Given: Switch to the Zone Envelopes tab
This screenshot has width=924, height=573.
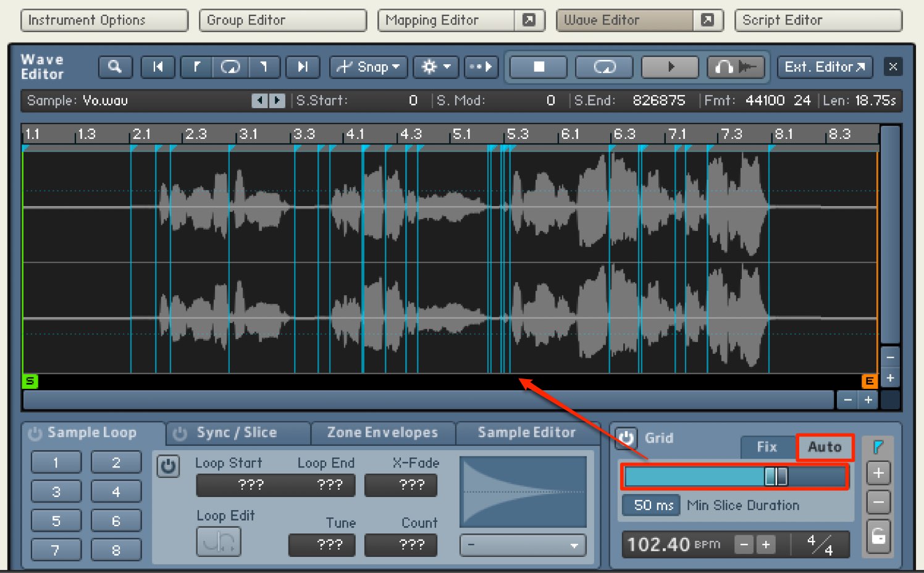Looking at the screenshot, I should [x=382, y=433].
